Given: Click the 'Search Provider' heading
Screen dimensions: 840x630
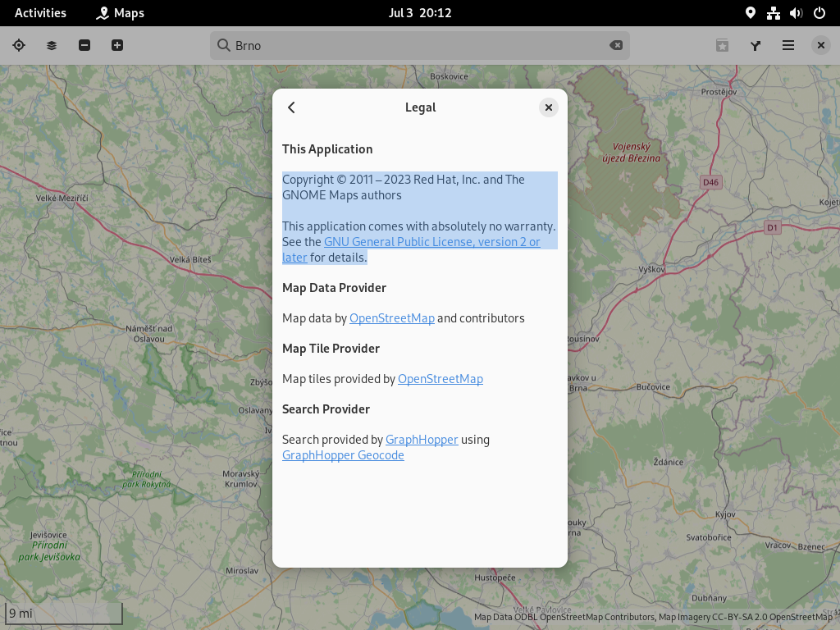Looking at the screenshot, I should pyautogui.click(x=326, y=409).
